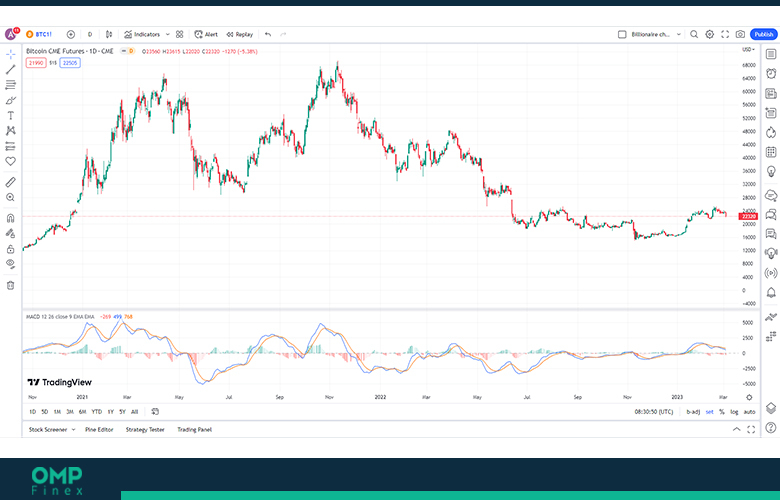This screenshot has height=500, width=780.
Task: Select the Text annotation tool
Action: coord(10,115)
